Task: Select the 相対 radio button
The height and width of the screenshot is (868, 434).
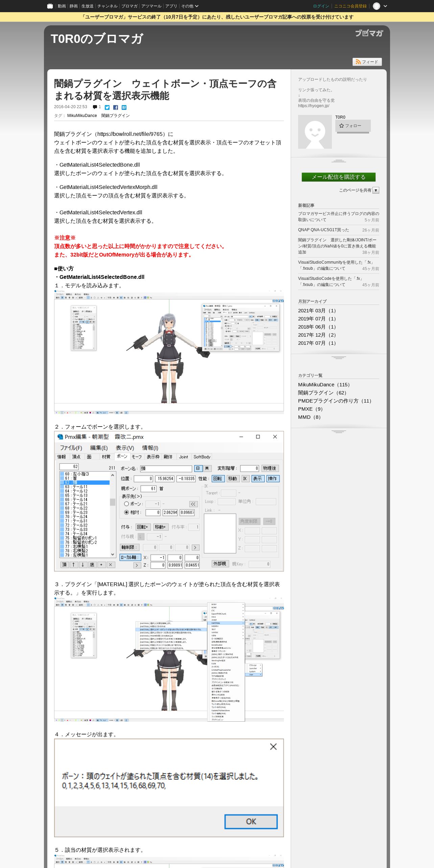Action: tap(126, 512)
